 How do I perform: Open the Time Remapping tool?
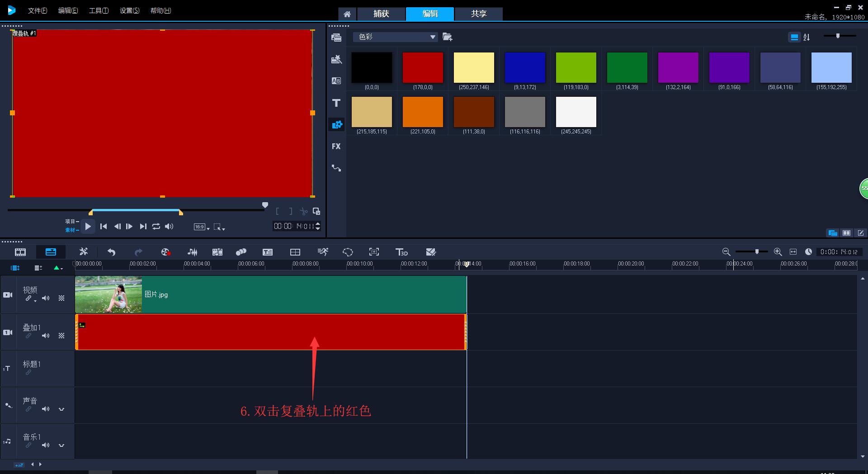(x=323, y=252)
